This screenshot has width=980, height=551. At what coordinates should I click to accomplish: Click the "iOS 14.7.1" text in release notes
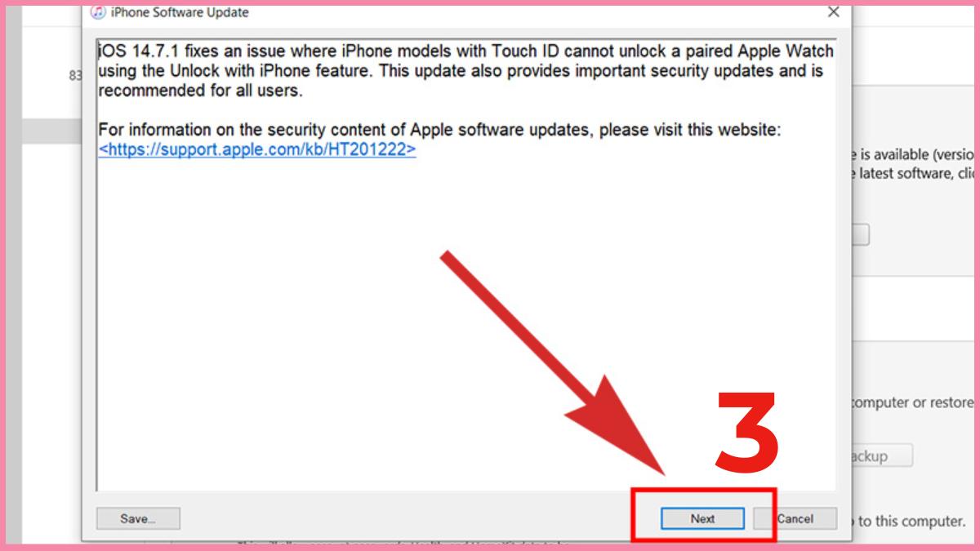(136, 51)
